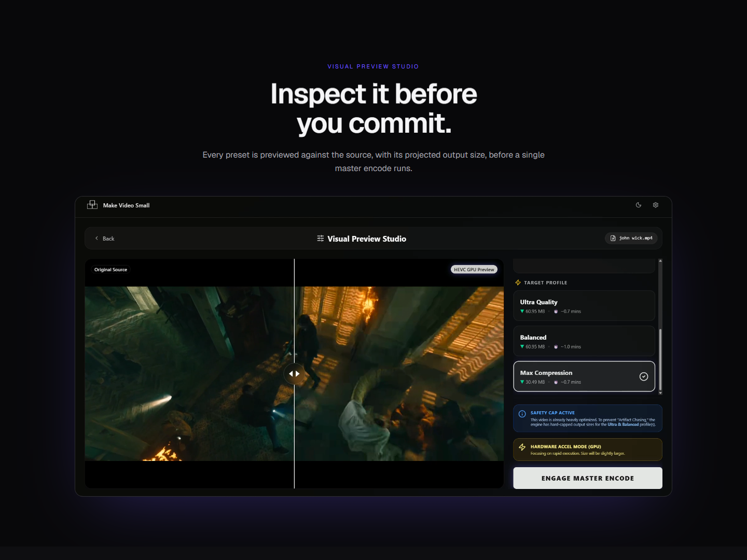Screen dimensions: 747x560
Task: Click the Target Profile section label
Action: [x=545, y=283]
